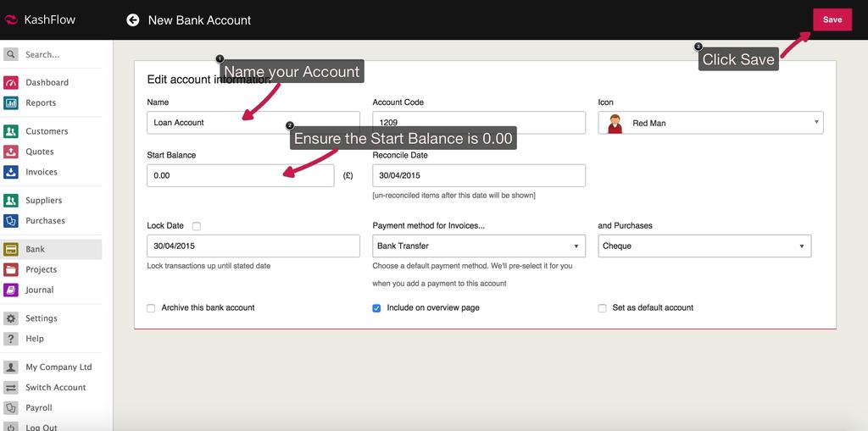Open the Invoices download icon
The image size is (868, 431).
11,172
